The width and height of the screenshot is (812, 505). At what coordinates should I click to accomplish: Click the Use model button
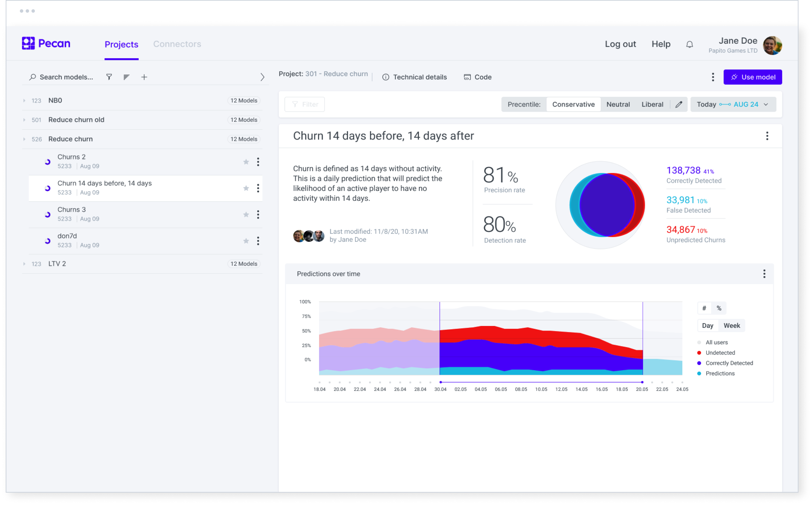click(x=752, y=77)
